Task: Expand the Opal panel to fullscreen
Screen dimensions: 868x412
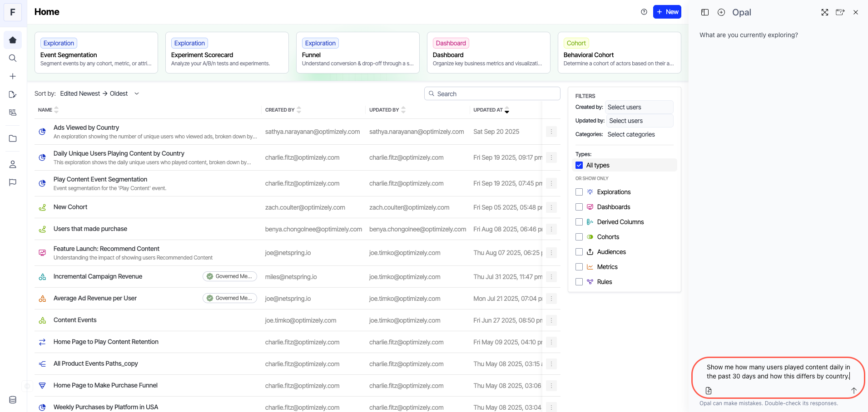Action: click(x=824, y=12)
